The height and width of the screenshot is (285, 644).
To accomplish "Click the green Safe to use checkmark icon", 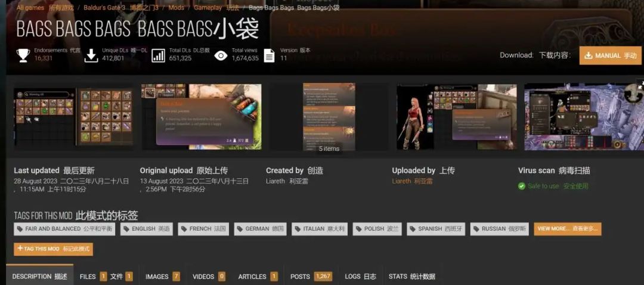I will [522, 186].
